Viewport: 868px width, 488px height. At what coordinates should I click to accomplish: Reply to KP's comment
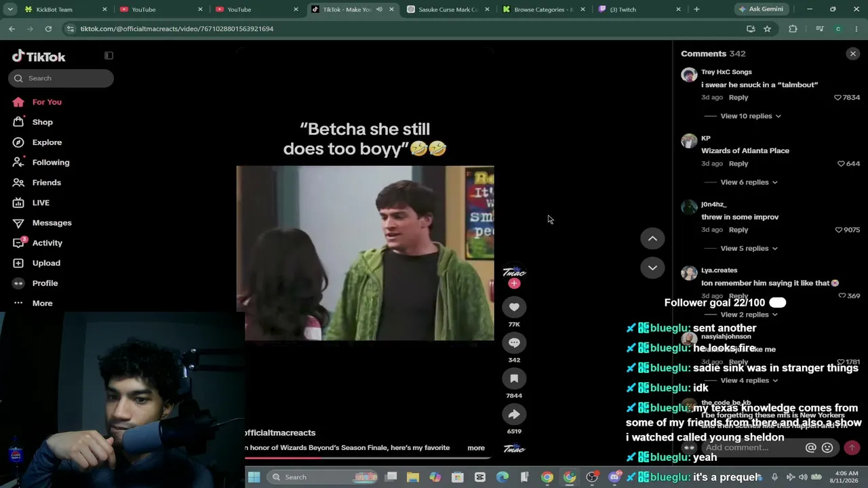coord(738,163)
